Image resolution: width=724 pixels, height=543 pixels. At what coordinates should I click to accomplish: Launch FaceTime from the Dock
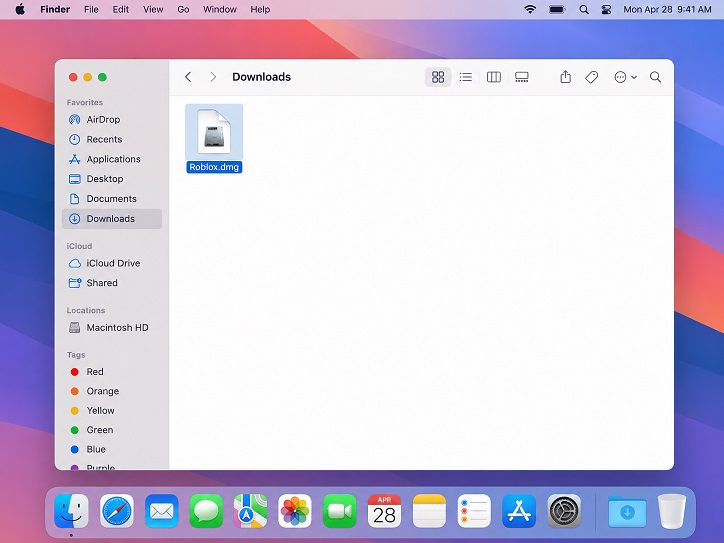pos(339,511)
